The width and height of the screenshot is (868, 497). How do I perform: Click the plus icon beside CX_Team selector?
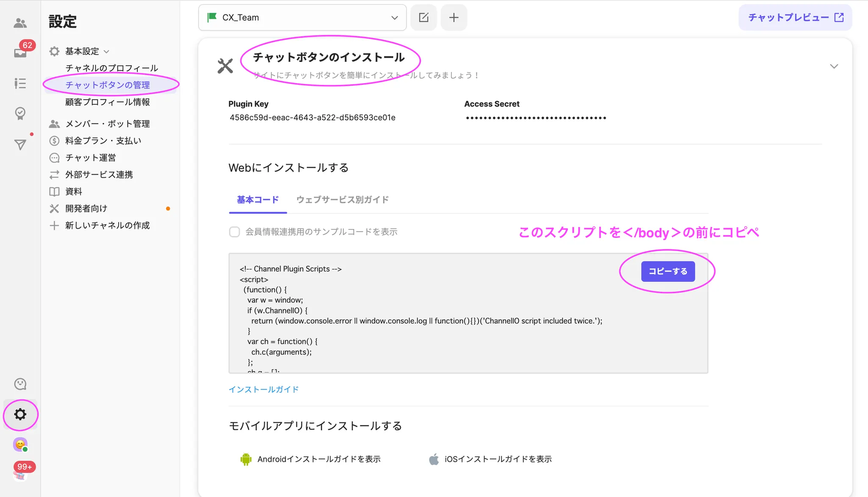[453, 17]
